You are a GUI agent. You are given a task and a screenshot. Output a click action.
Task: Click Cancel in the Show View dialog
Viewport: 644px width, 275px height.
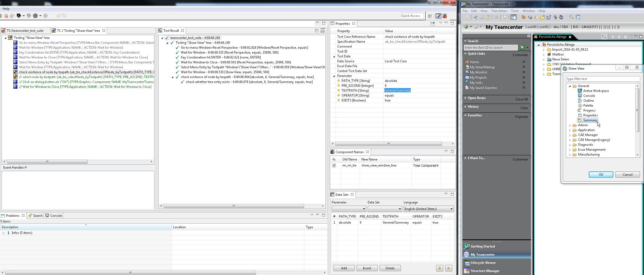click(627, 175)
